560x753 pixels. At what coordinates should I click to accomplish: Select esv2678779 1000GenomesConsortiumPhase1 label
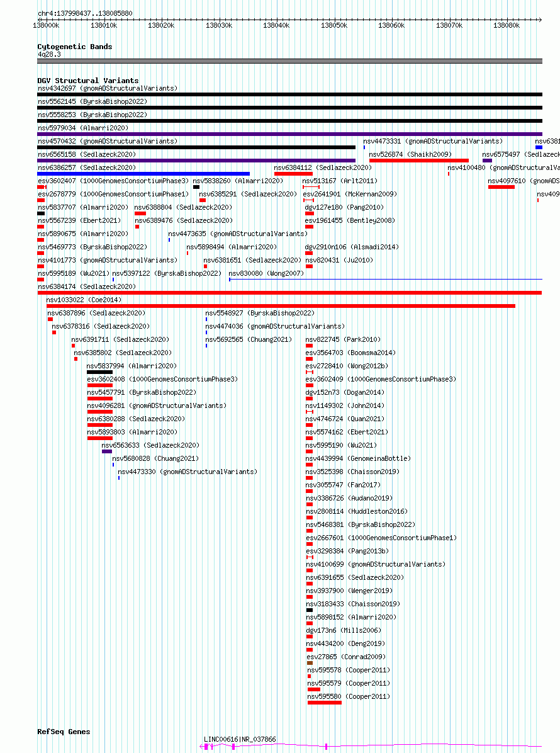point(113,194)
